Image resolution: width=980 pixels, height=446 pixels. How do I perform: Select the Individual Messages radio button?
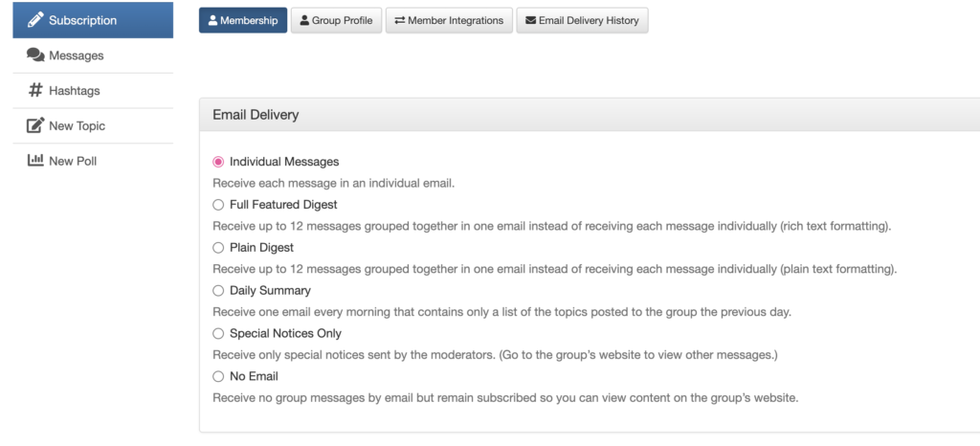pos(218,162)
